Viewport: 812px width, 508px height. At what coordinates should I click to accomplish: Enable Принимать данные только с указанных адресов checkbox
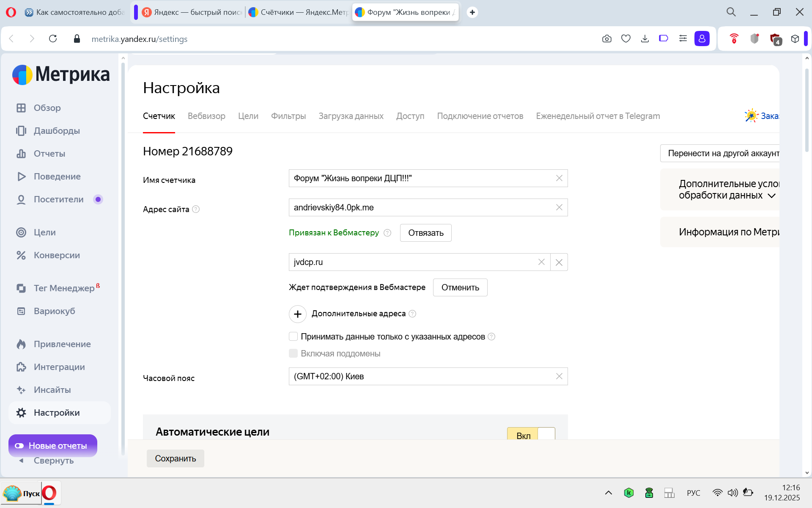[293, 337]
